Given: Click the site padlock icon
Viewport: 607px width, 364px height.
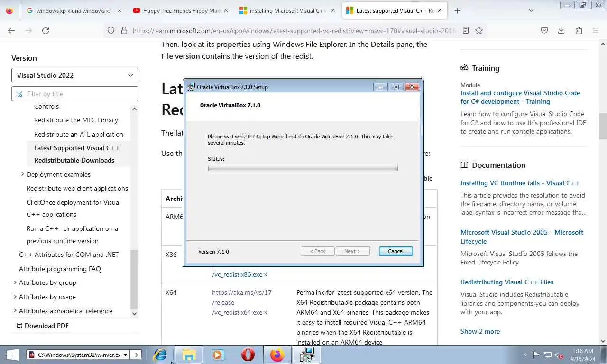Looking at the screenshot, I should tap(124, 30).
